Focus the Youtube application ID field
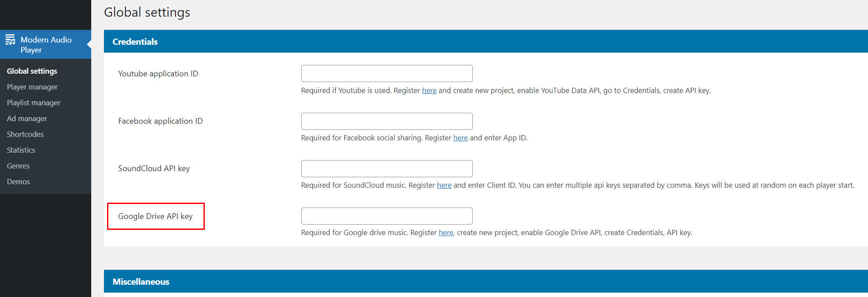This screenshot has width=868, height=297. [x=386, y=74]
